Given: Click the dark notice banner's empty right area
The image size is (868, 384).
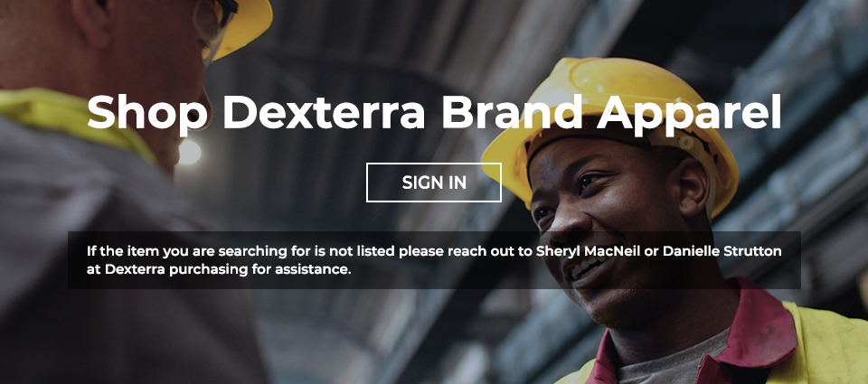Looking at the screenshot, I should [576, 270].
